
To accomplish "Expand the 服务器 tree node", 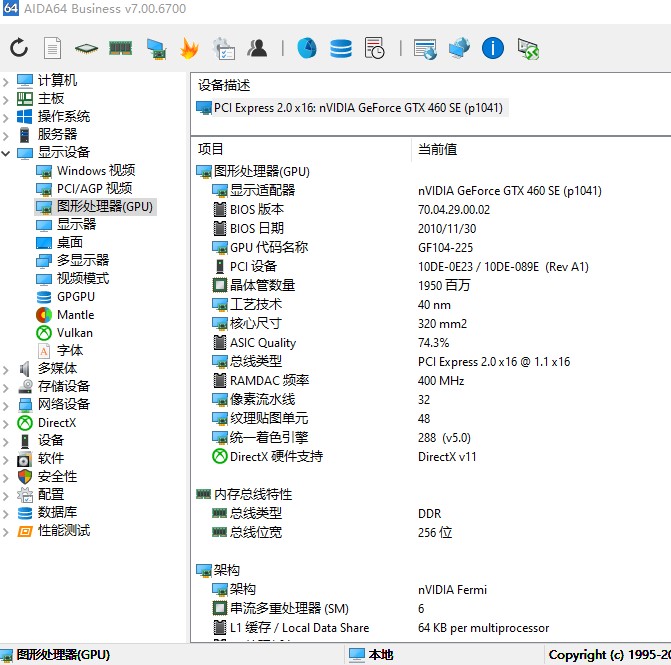I will click(x=6, y=135).
